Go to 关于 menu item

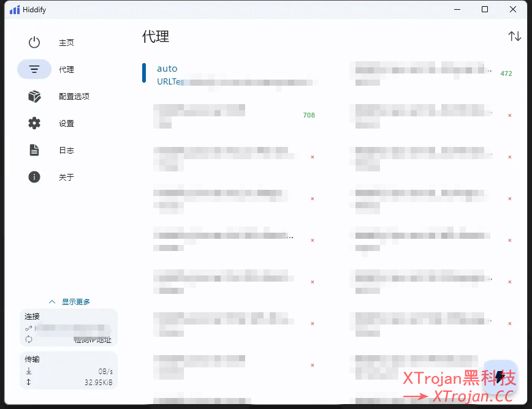coord(66,177)
